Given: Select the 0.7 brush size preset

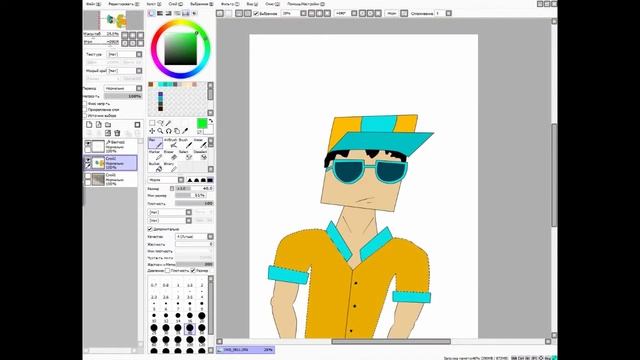Looking at the screenshot, I should coord(154,285).
